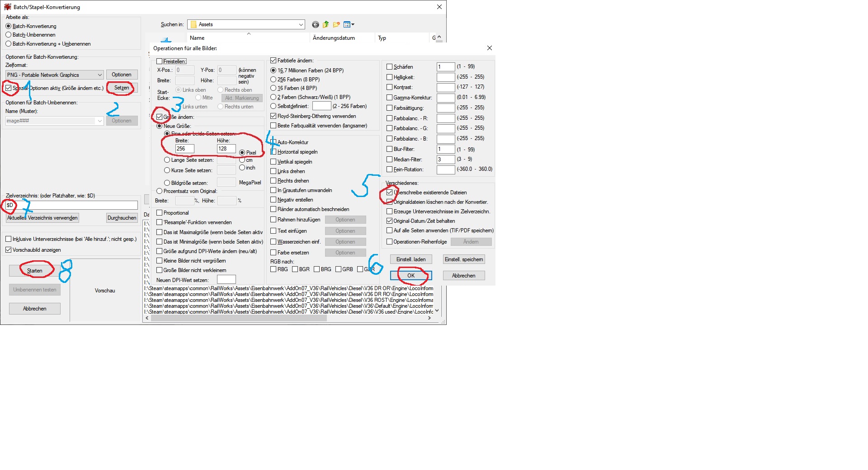Click the Schärfen value field
The height and width of the screenshot is (470, 868).
coord(445,67)
